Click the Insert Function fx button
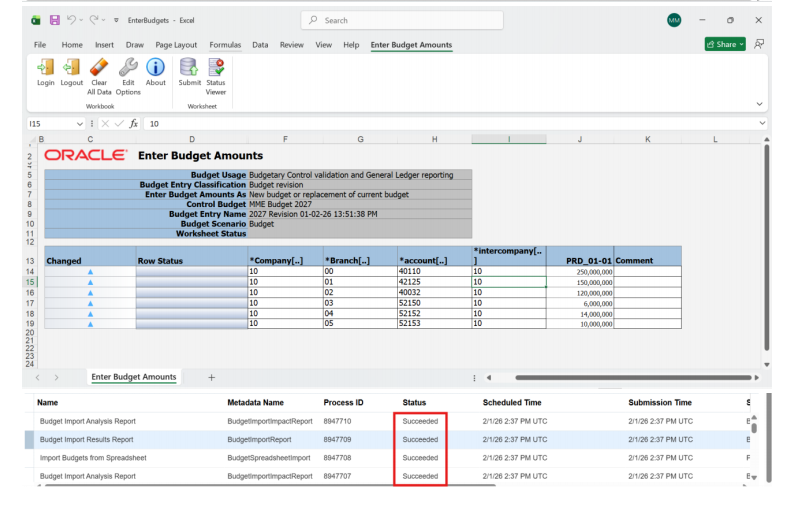Image resolution: width=792 pixels, height=519 pixels. point(133,124)
